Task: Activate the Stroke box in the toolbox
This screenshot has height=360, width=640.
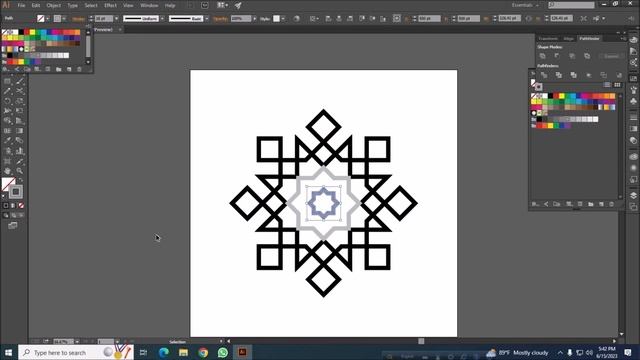Action: (16, 192)
